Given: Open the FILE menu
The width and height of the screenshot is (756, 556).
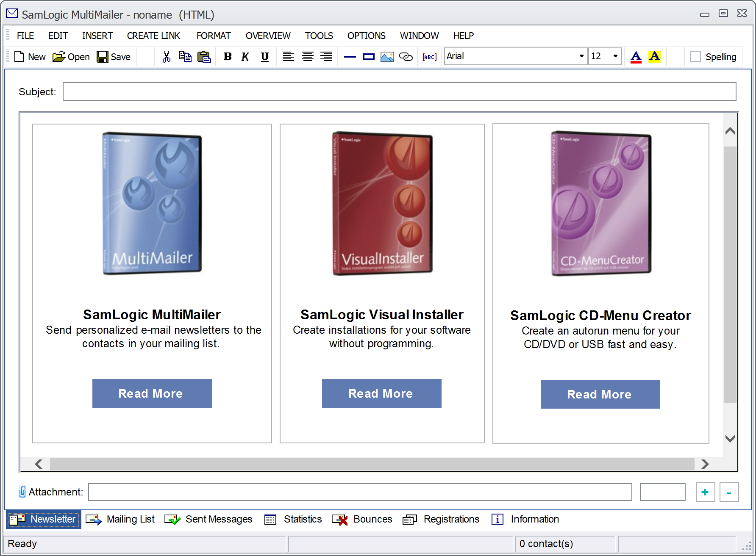Looking at the screenshot, I should tap(25, 36).
